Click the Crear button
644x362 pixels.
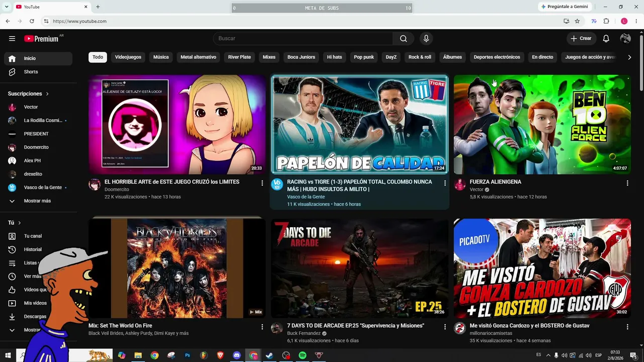[581, 39]
